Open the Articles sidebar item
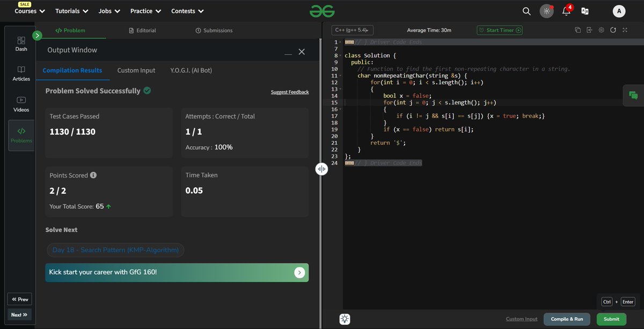 coord(21,74)
